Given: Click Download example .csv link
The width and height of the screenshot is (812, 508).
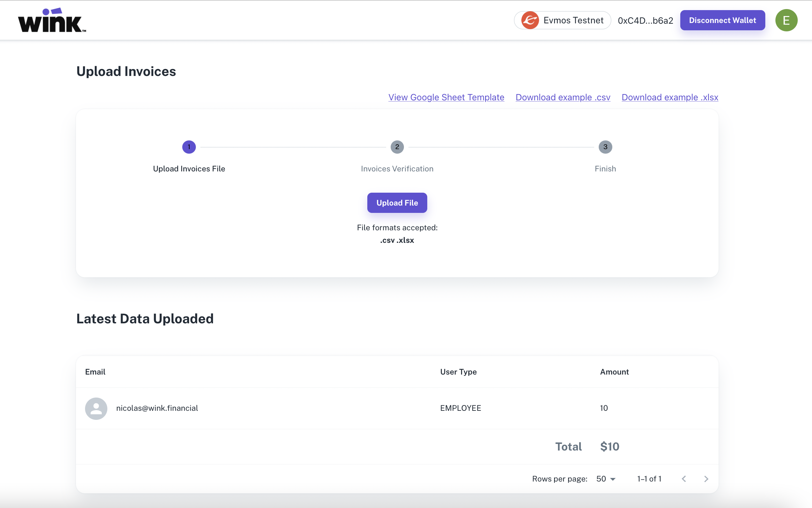Looking at the screenshot, I should click(563, 97).
